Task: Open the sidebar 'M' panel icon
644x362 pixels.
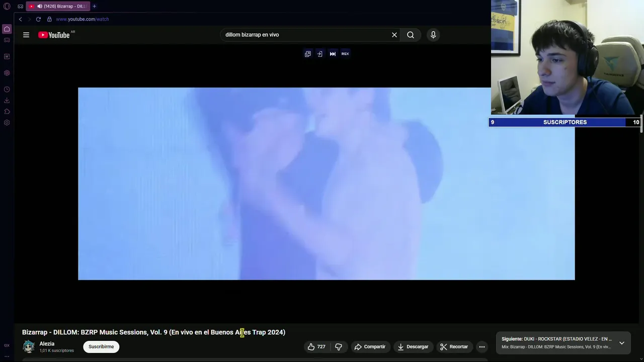Action: click(x=7, y=56)
